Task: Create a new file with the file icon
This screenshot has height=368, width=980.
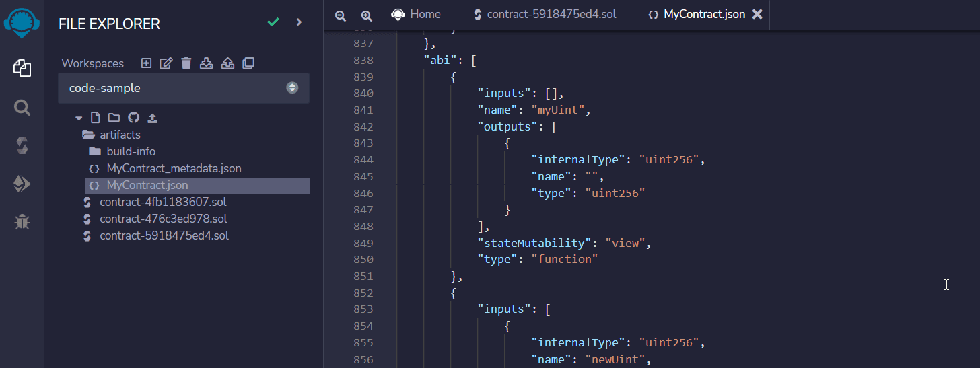Action: [96, 118]
